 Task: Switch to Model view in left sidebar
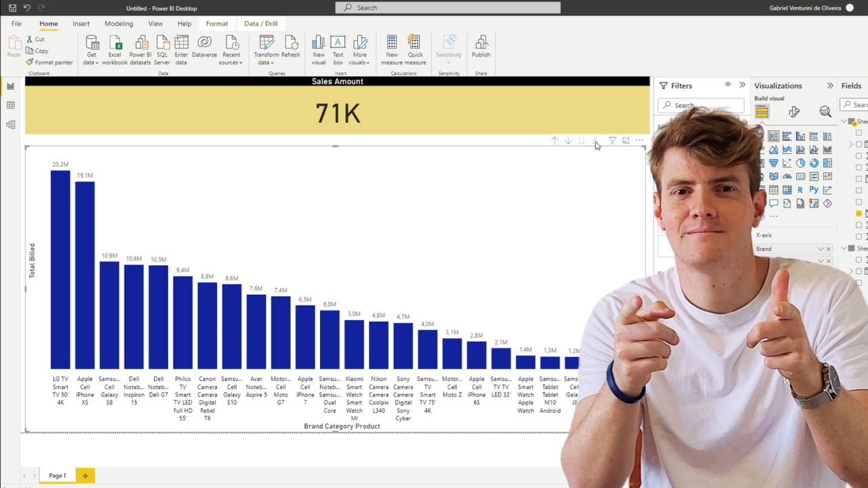[x=10, y=125]
